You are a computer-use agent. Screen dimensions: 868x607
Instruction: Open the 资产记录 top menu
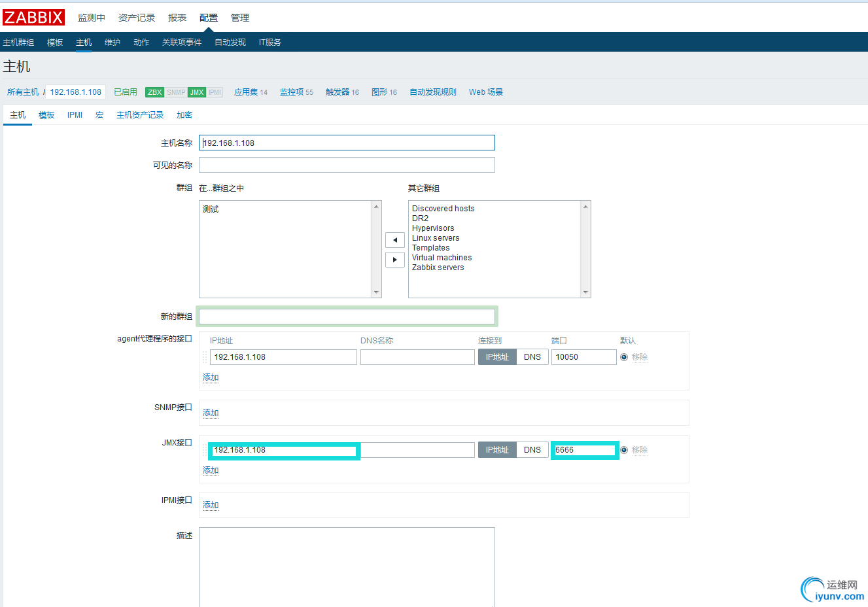click(x=137, y=18)
